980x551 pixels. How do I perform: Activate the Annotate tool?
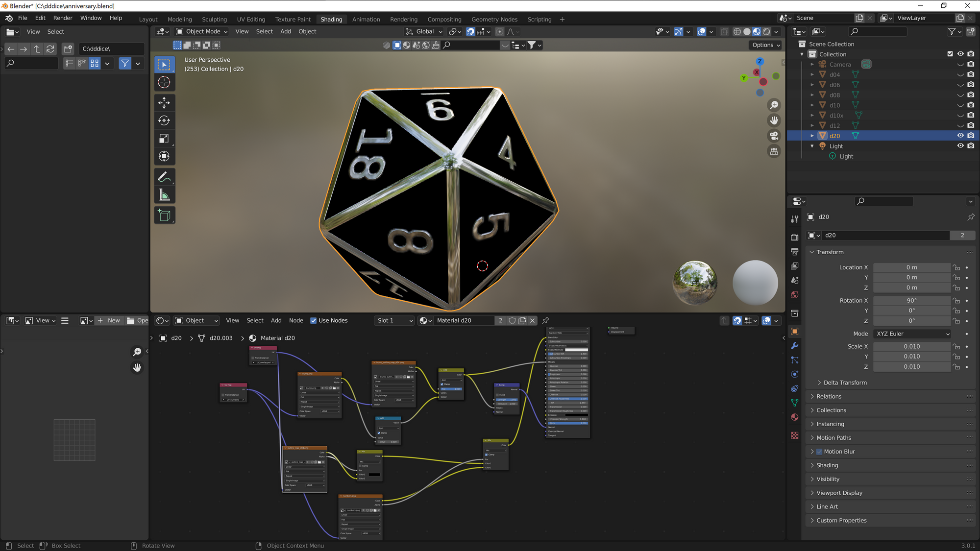coord(164,176)
